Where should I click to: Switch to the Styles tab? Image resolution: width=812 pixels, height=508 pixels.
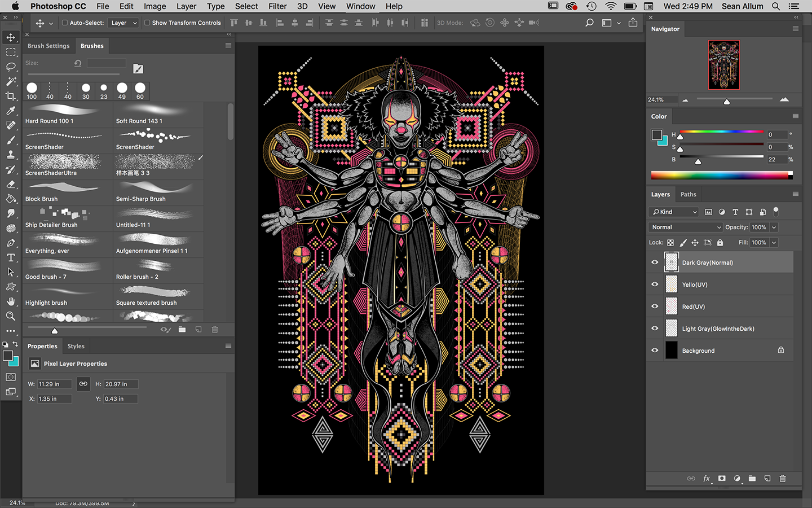[76, 346]
